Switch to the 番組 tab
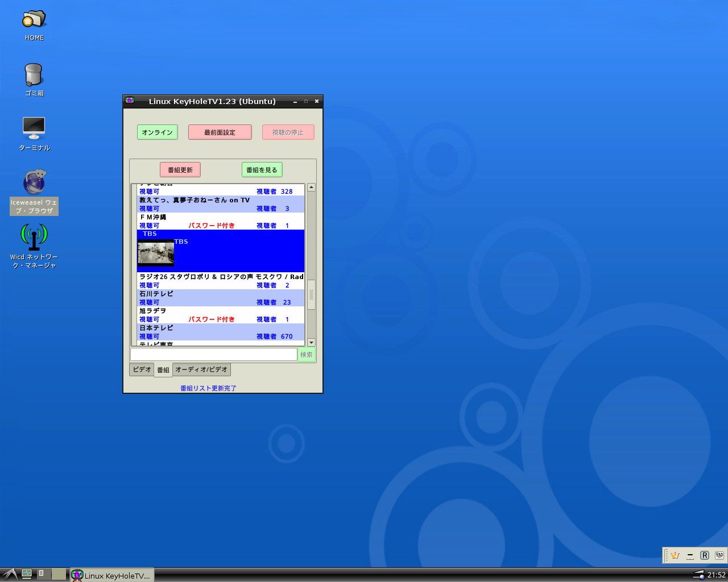The width and height of the screenshot is (728, 582). pos(163,370)
